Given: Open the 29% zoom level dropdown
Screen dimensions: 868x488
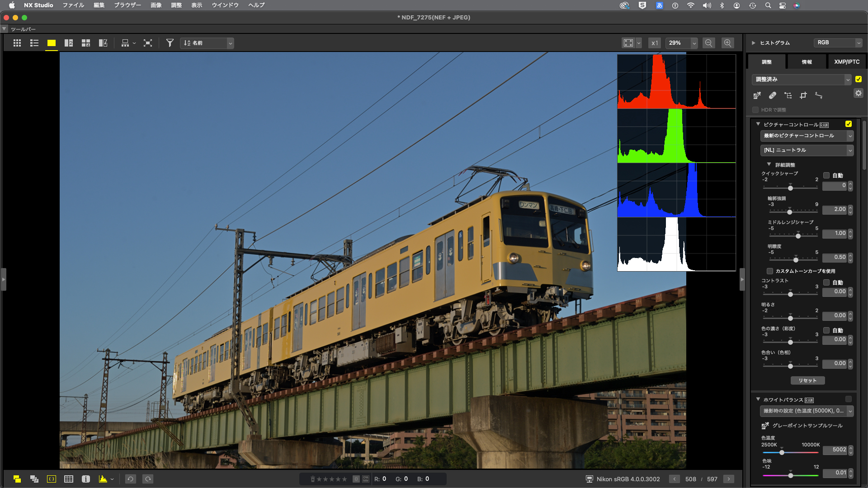Looking at the screenshot, I should [682, 43].
